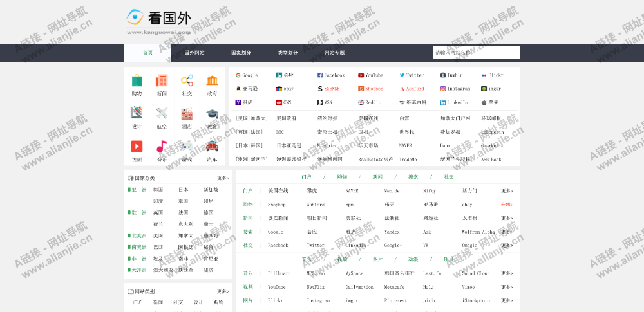The image size is (644, 312).
Task: Select the 国外网站 navigation item
Action: pos(194,53)
